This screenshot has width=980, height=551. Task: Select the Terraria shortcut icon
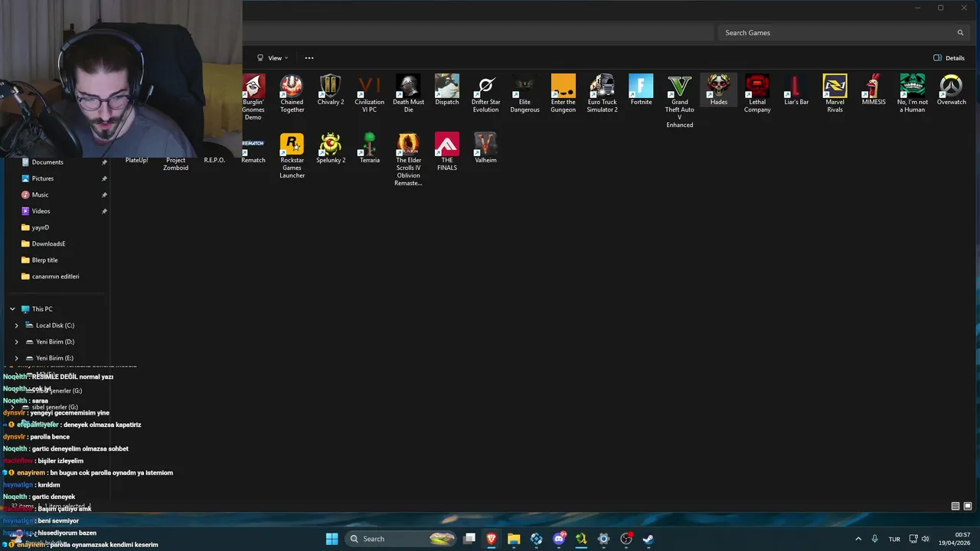[x=370, y=148]
